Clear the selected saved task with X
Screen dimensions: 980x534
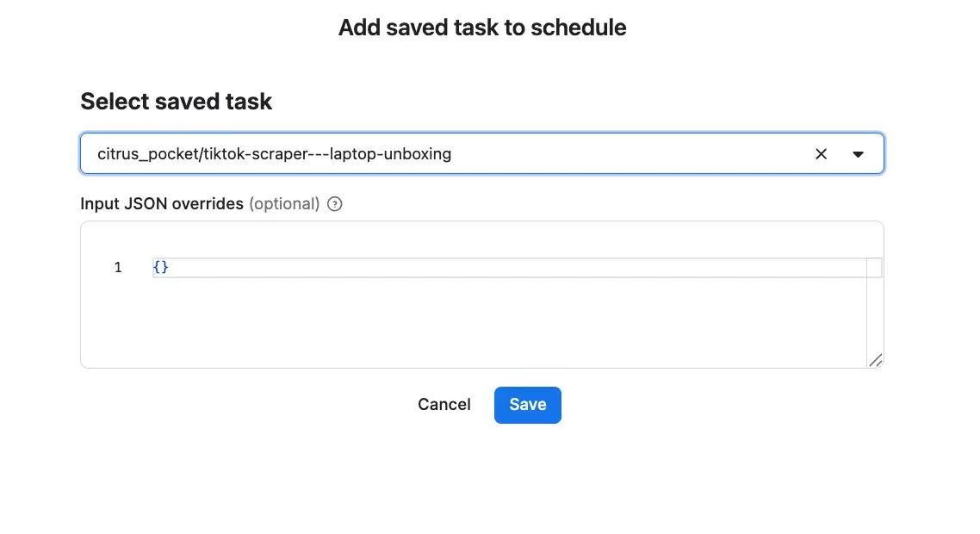point(821,154)
